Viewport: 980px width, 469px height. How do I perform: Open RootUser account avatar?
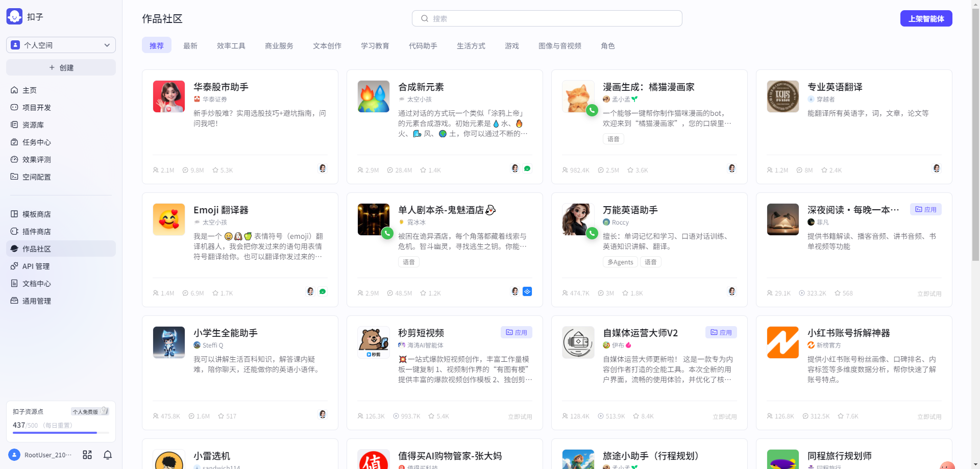(x=14, y=455)
